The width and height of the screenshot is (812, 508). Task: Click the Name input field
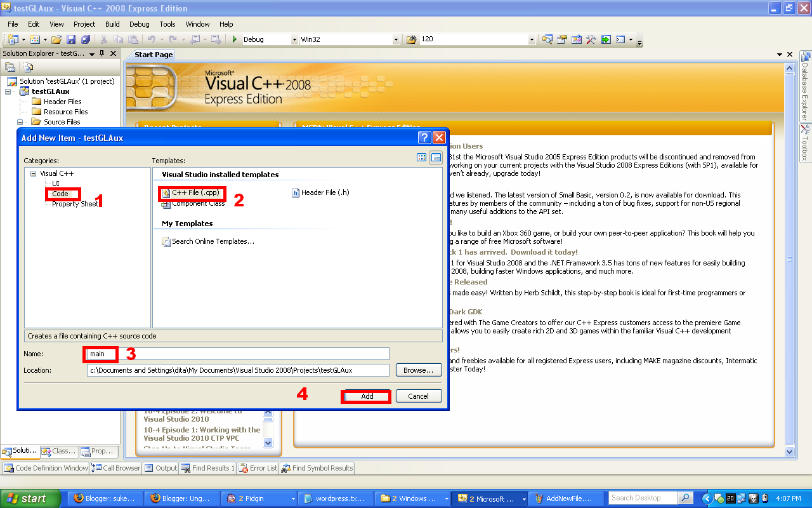[x=238, y=354]
